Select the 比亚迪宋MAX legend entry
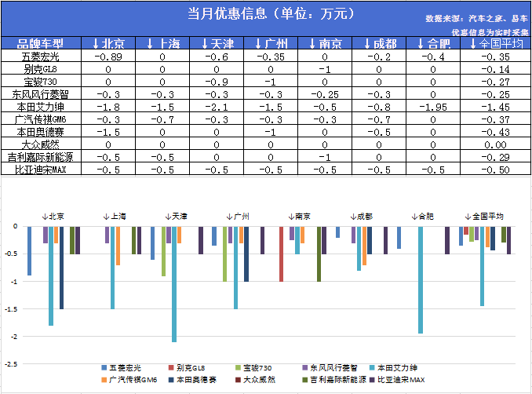This screenshot has width=532, height=394. pyautogui.click(x=397, y=380)
